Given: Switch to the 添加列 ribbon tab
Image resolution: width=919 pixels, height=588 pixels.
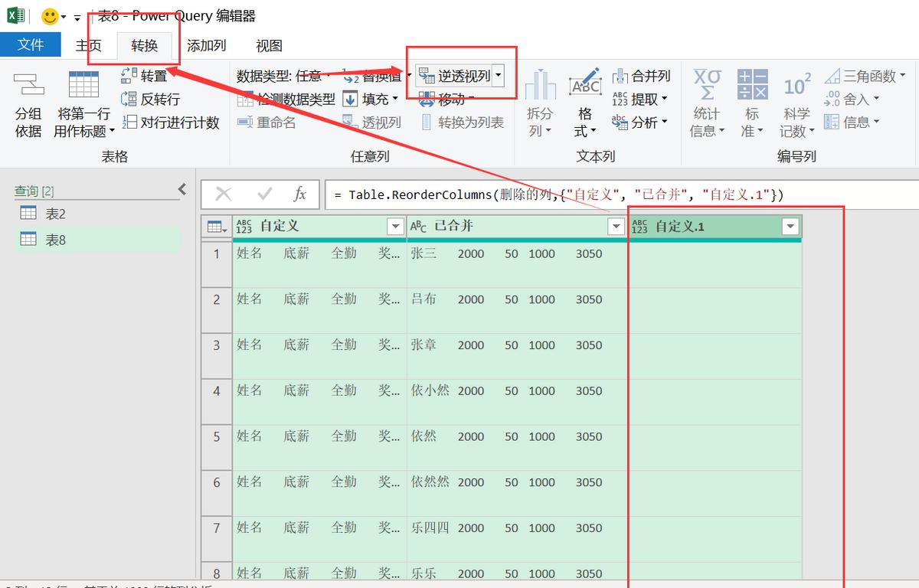Looking at the screenshot, I should [205, 45].
